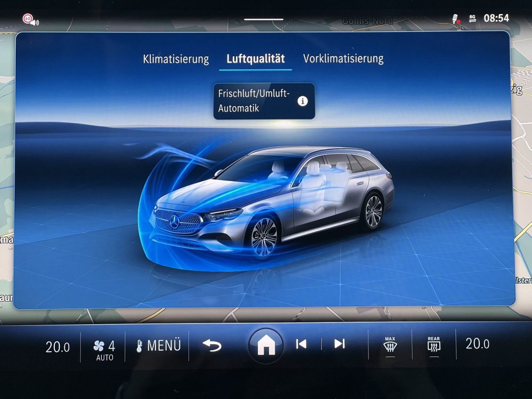Image resolution: width=532 pixels, height=399 pixels.
Task: Tap the passenger temperature 20.0 on the right
Action: [478, 344]
